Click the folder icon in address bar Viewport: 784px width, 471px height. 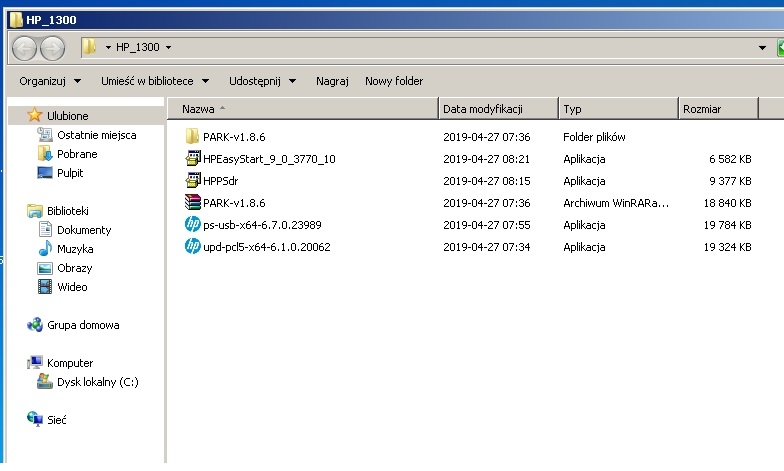click(90, 47)
